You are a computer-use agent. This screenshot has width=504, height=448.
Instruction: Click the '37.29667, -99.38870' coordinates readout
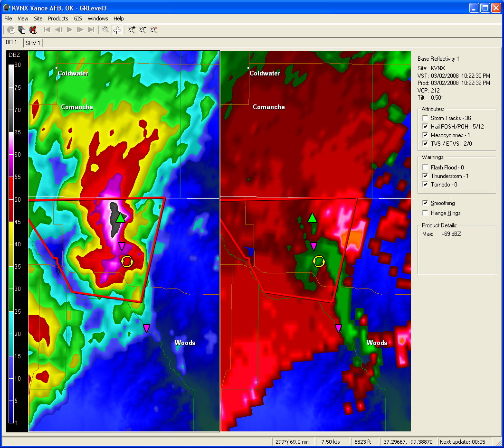[408, 442]
